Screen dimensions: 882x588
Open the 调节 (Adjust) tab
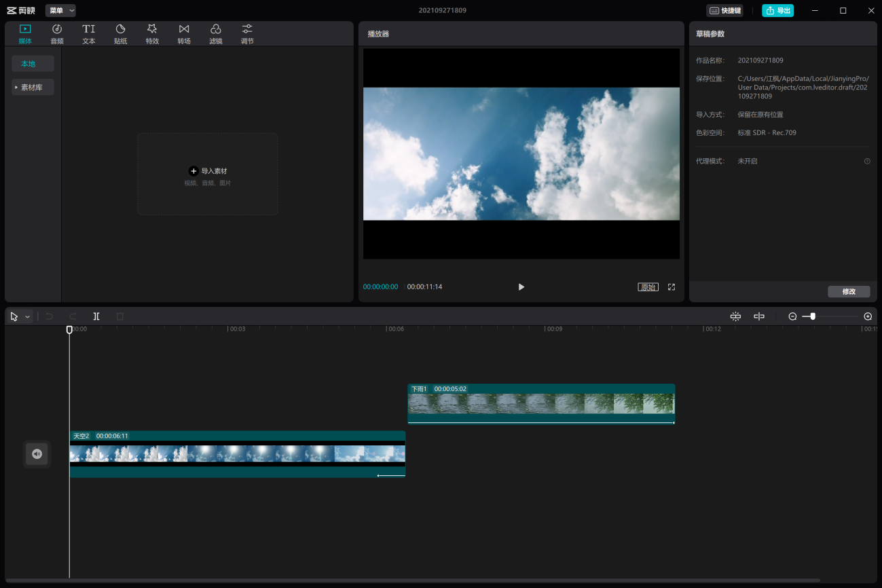pos(247,34)
